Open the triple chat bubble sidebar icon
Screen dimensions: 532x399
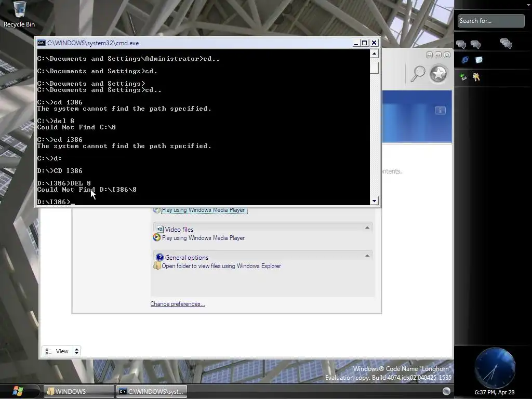(x=506, y=44)
